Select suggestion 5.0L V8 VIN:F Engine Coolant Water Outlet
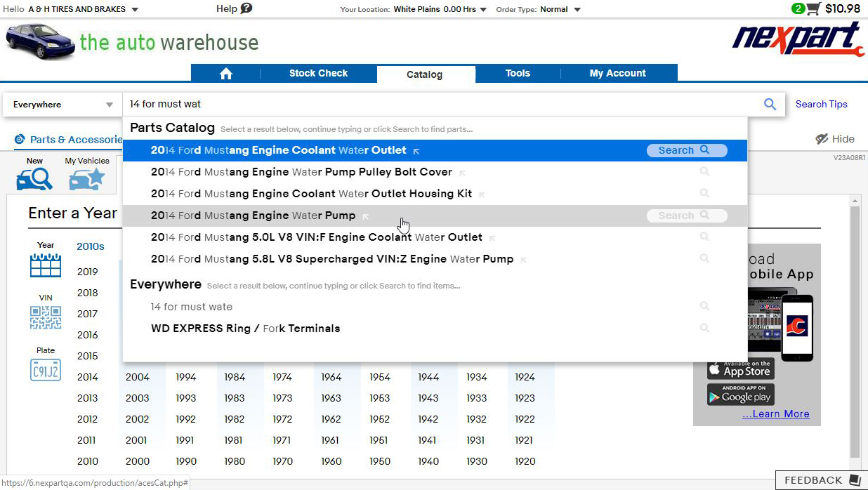The image size is (868, 490). pyautogui.click(x=316, y=237)
